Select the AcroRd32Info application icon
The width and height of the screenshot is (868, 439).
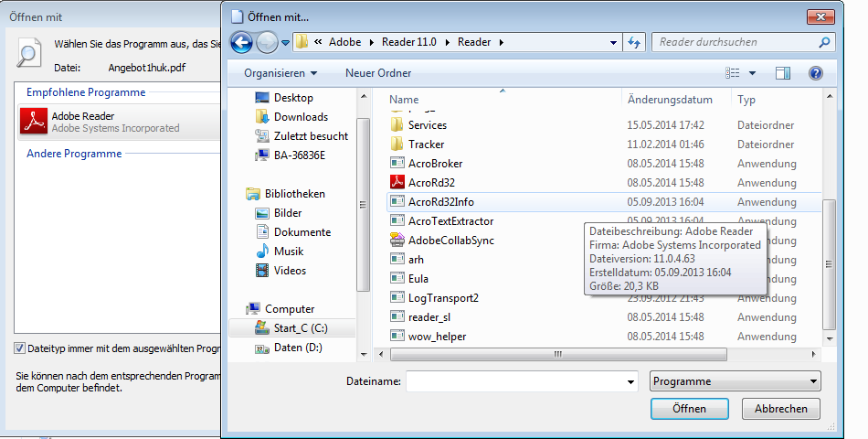click(x=397, y=201)
